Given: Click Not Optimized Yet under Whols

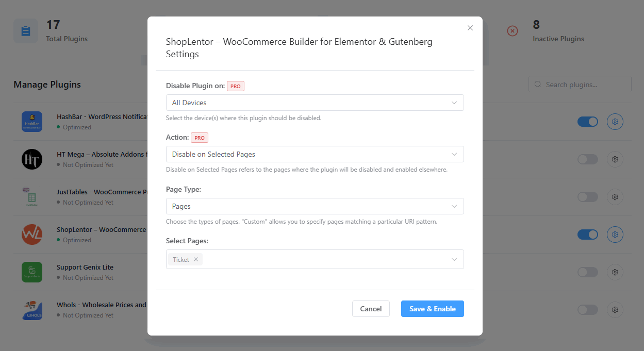Looking at the screenshot, I should (88, 315).
